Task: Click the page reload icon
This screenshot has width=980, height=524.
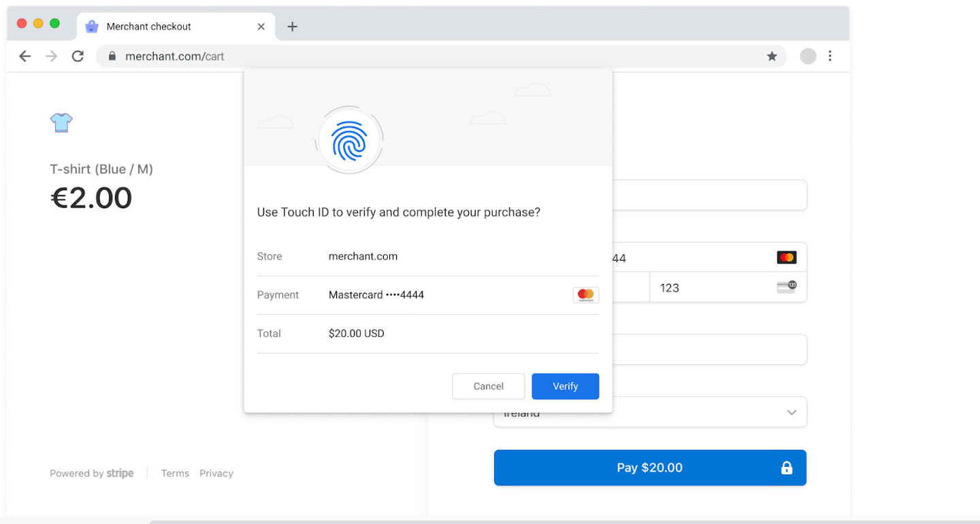Action: coord(77,56)
